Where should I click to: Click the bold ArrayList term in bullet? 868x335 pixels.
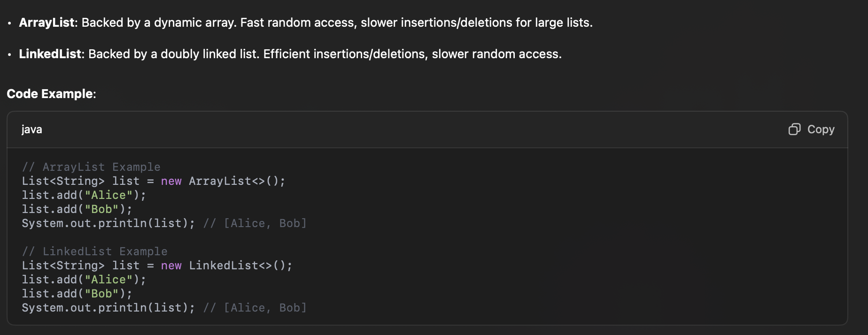[46, 23]
